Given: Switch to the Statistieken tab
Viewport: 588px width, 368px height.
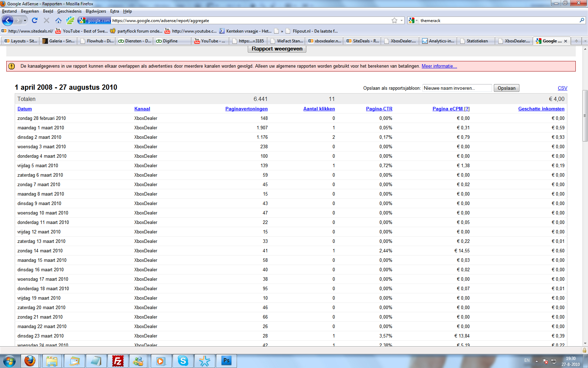Looking at the screenshot, I should pyautogui.click(x=476, y=41).
